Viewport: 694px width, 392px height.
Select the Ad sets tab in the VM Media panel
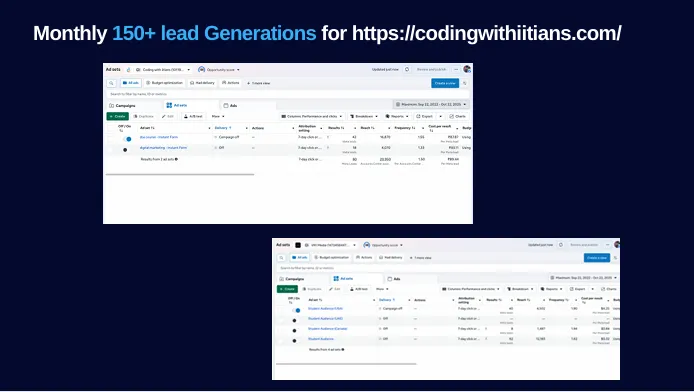pos(357,279)
